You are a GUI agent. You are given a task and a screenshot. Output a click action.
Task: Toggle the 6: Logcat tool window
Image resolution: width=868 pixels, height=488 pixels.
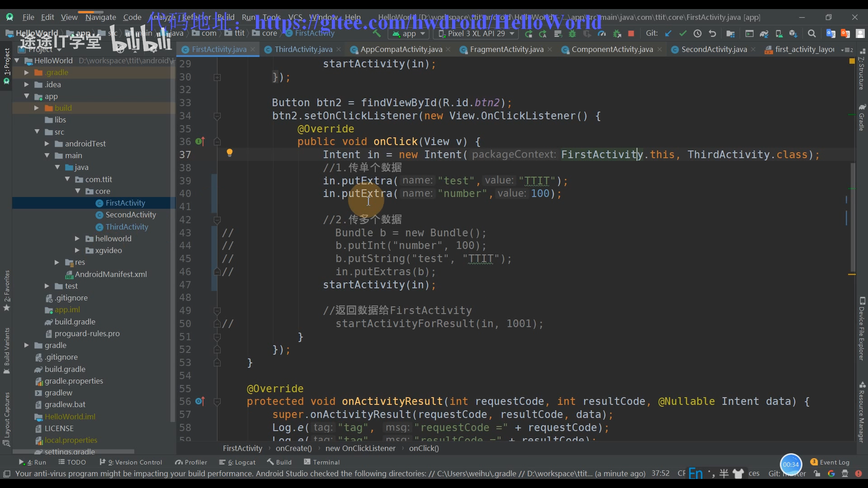point(237,462)
